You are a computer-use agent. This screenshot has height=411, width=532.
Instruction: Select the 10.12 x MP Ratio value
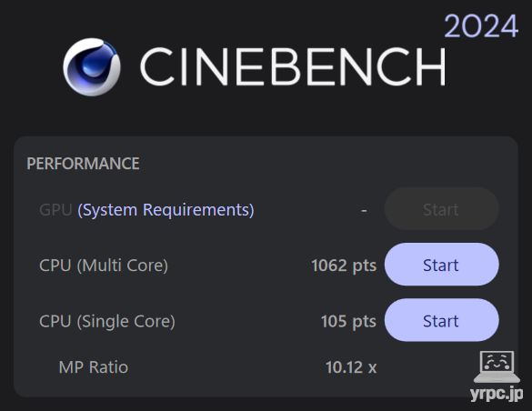(x=351, y=367)
